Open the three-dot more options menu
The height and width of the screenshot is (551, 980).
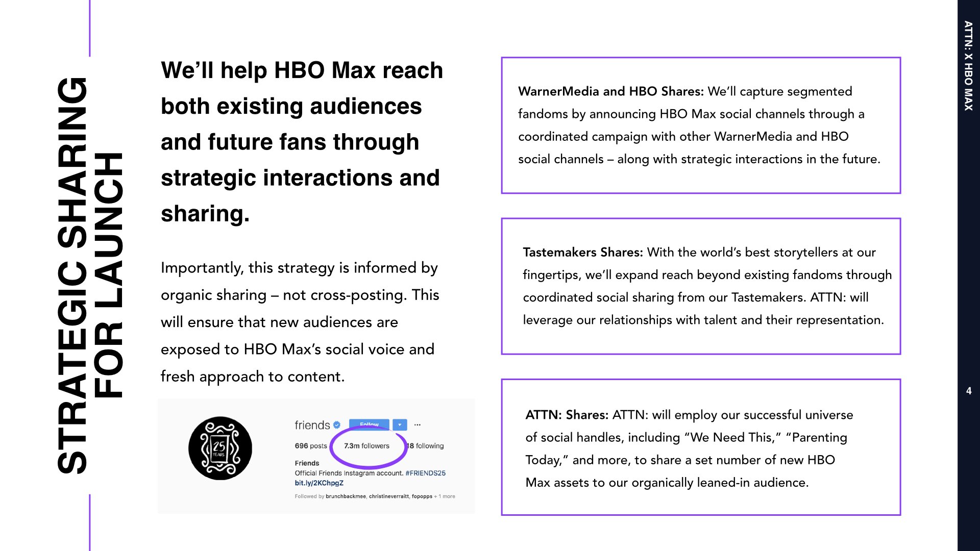(x=418, y=424)
